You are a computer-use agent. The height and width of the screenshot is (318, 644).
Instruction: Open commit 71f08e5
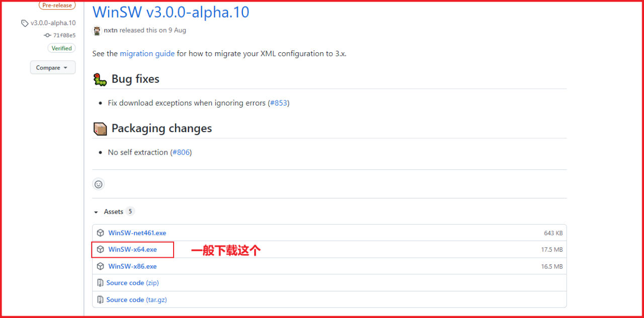(64, 35)
